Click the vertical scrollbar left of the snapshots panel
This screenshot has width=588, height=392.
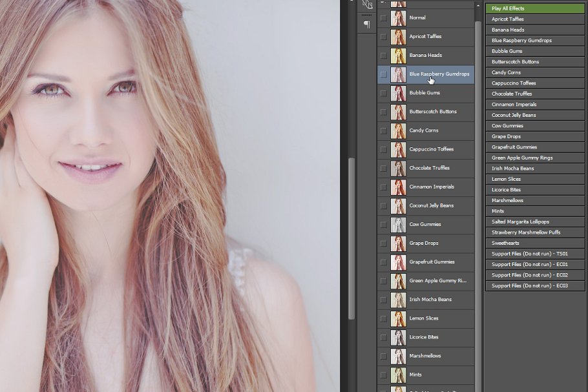(352, 238)
